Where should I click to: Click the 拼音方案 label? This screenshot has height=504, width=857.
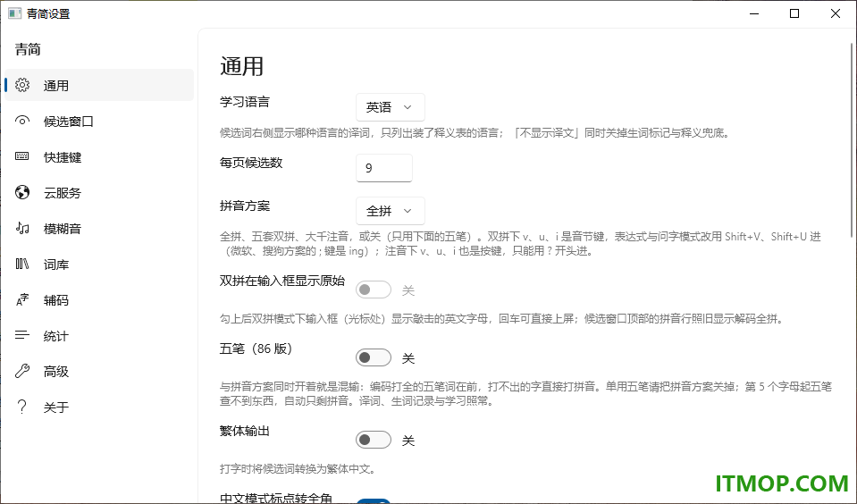click(244, 206)
